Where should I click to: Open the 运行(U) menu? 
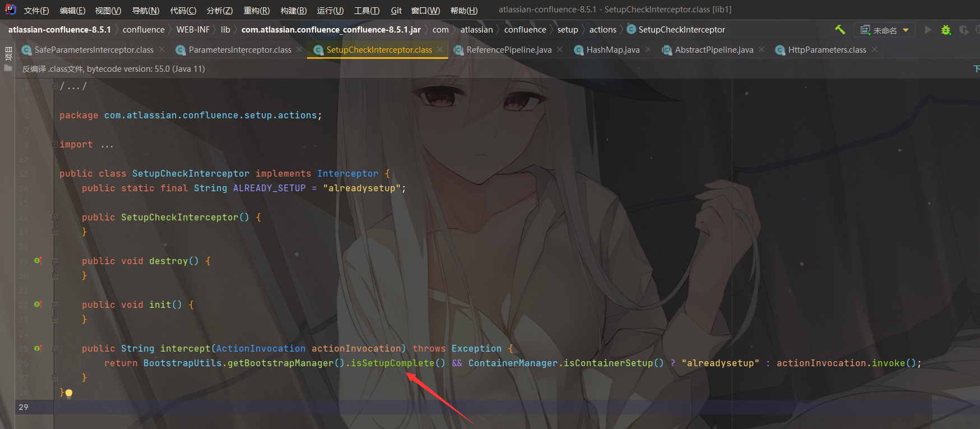click(x=330, y=10)
